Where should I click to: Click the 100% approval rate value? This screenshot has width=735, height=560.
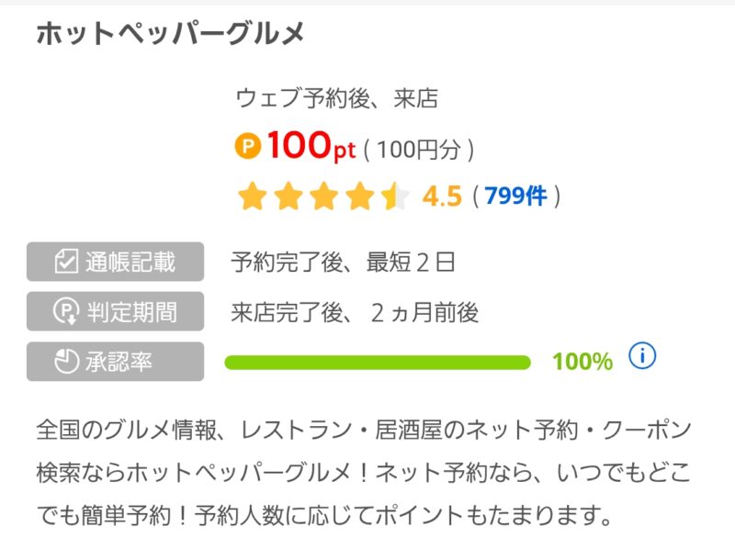[x=582, y=362]
